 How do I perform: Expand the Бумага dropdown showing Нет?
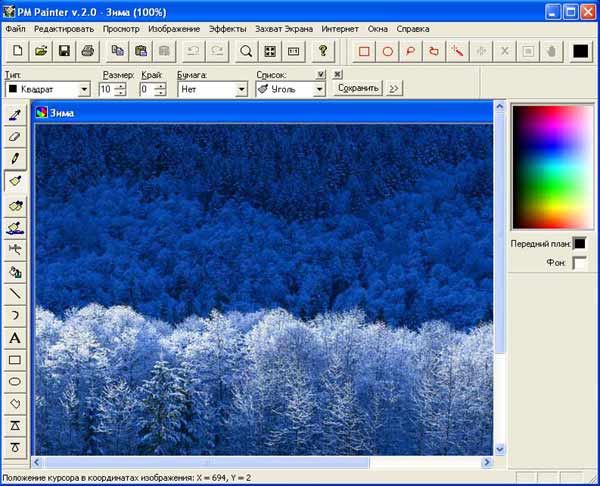tap(241, 89)
